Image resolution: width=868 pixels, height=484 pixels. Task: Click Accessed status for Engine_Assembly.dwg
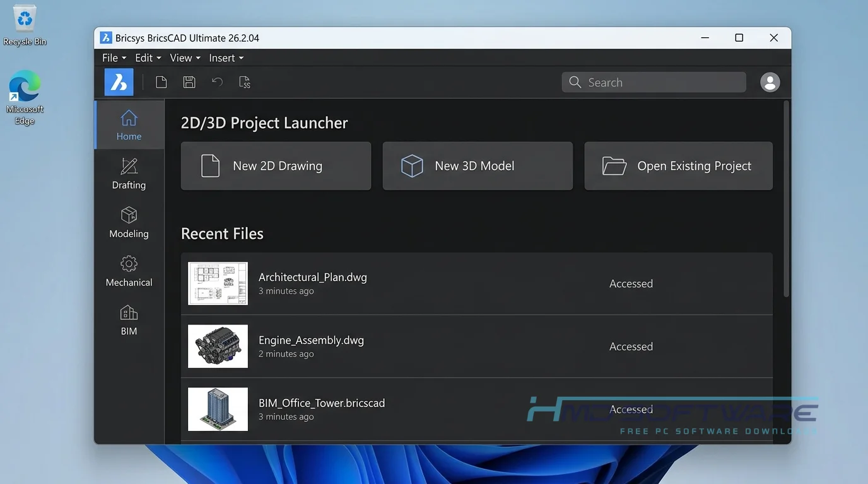click(x=631, y=347)
